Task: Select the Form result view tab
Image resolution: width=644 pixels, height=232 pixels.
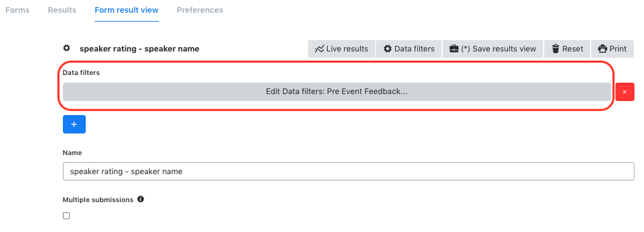Action: coord(126,10)
